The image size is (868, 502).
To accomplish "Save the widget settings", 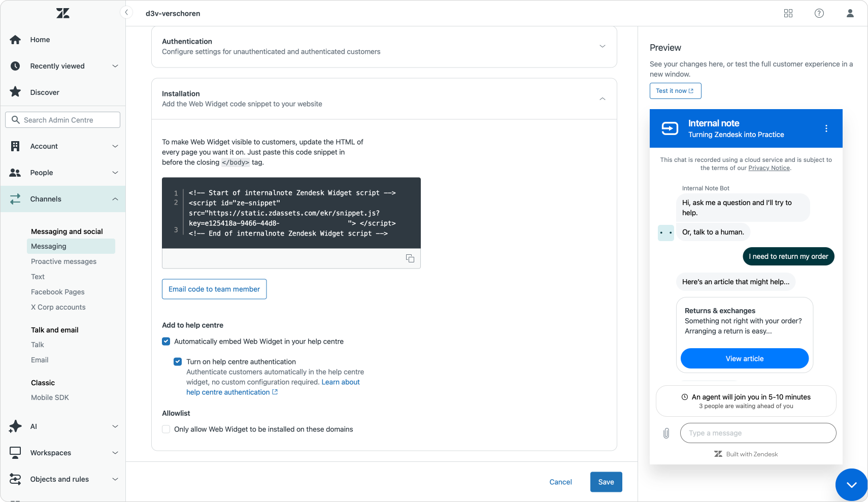I will pos(606,482).
